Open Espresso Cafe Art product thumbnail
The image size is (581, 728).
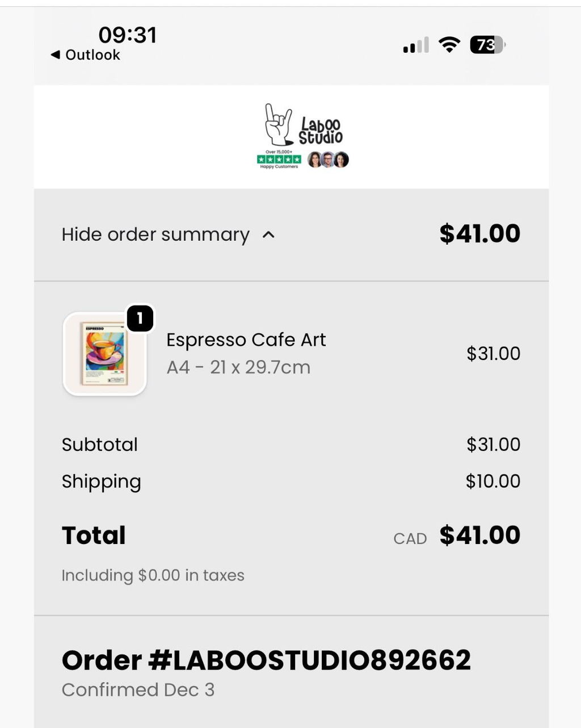(x=105, y=354)
